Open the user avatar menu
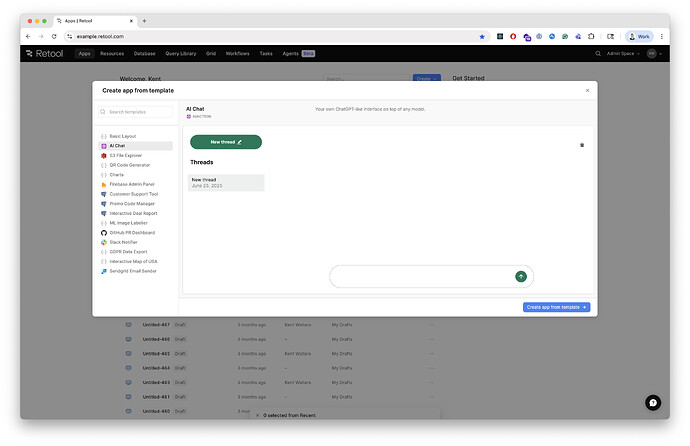Screen dimensions: 690x446 [x=654, y=54]
